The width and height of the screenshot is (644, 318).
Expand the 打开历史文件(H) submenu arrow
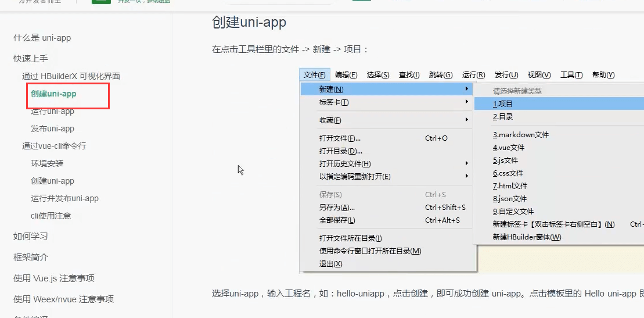pyautogui.click(x=466, y=163)
